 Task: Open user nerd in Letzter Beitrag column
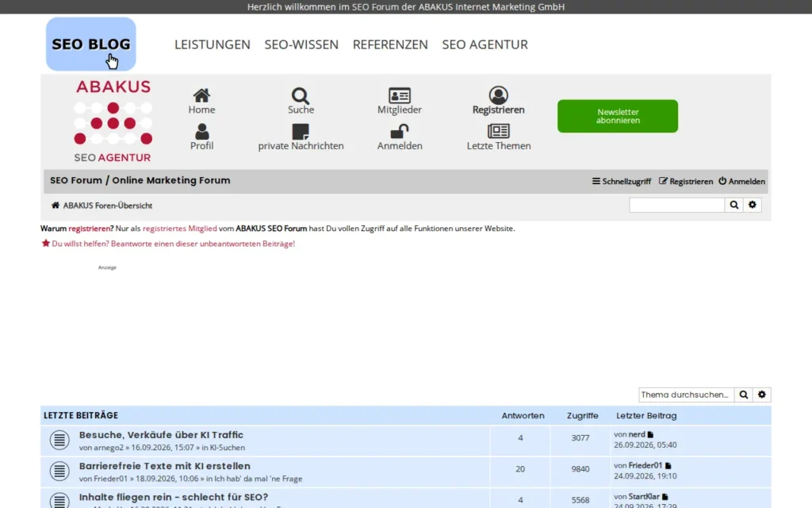pos(637,434)
